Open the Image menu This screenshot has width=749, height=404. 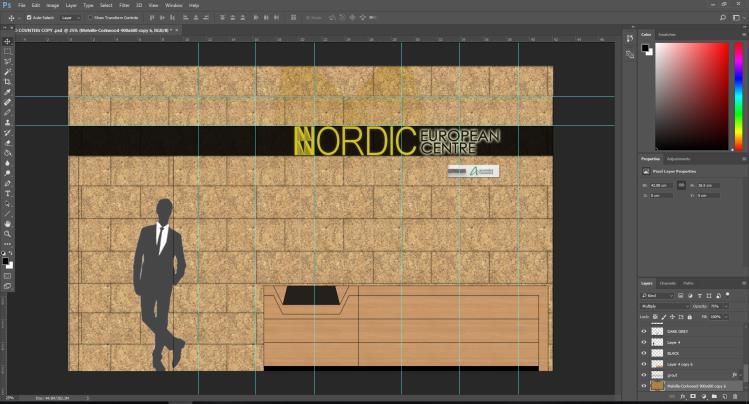click(x=53, y=5)
